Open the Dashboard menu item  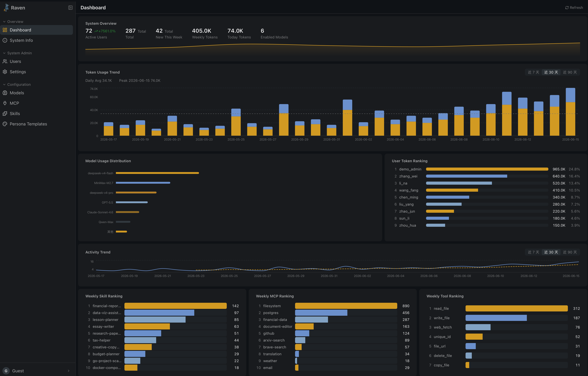[x=36, y=30]
